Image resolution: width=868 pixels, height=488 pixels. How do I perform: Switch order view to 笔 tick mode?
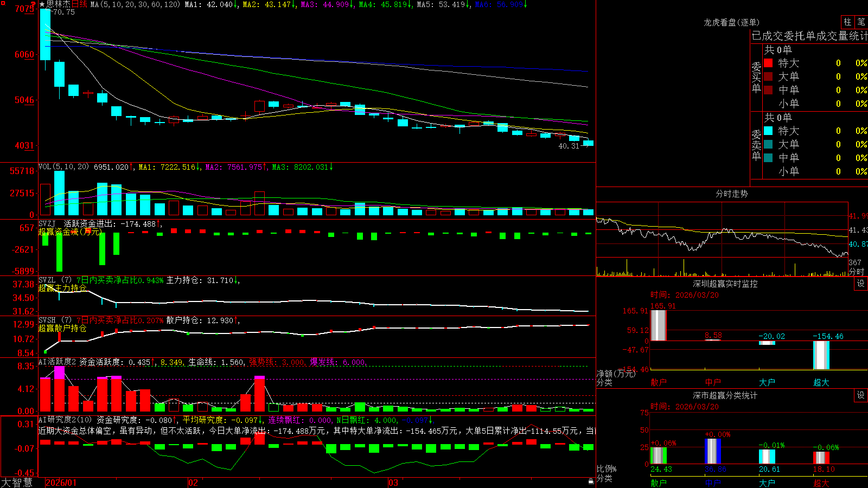(x=861, y=22)
